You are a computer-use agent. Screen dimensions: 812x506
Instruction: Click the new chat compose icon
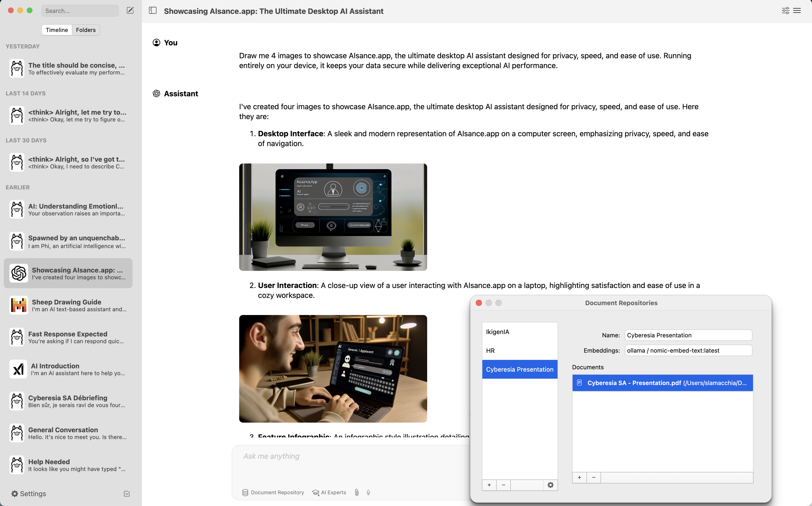(x=130, y=10)
